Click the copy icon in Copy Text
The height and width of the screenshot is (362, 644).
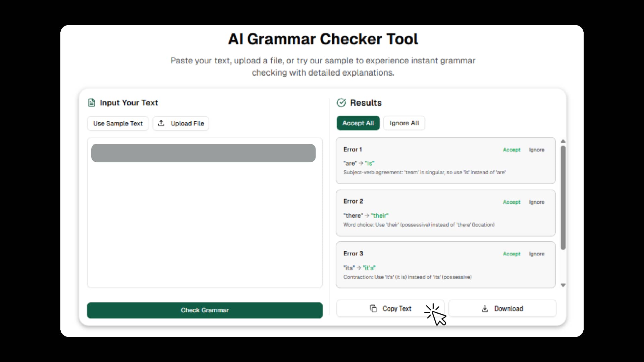(373, 308)
